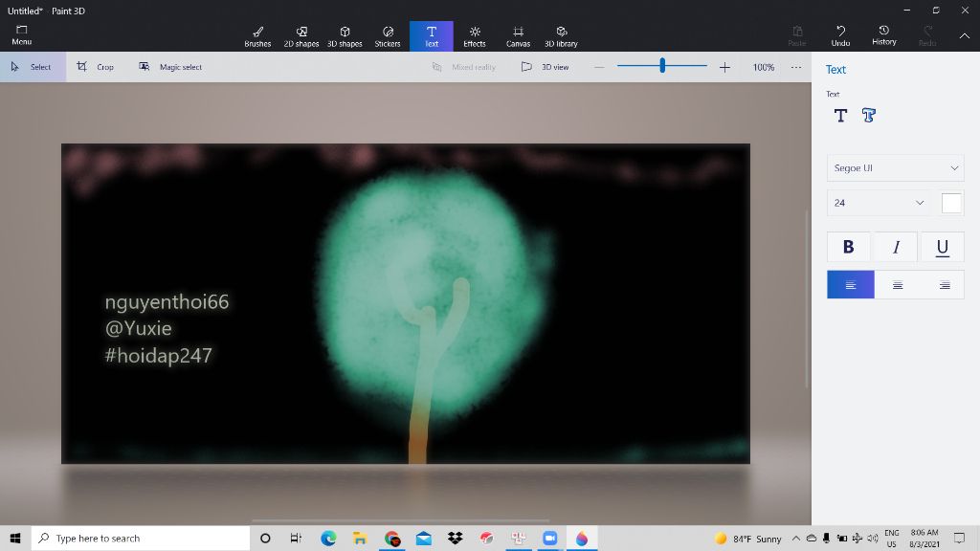Screen dimensions: 980x551
Task: Open Dropbox from the taskbar
Action: point(455,538)
